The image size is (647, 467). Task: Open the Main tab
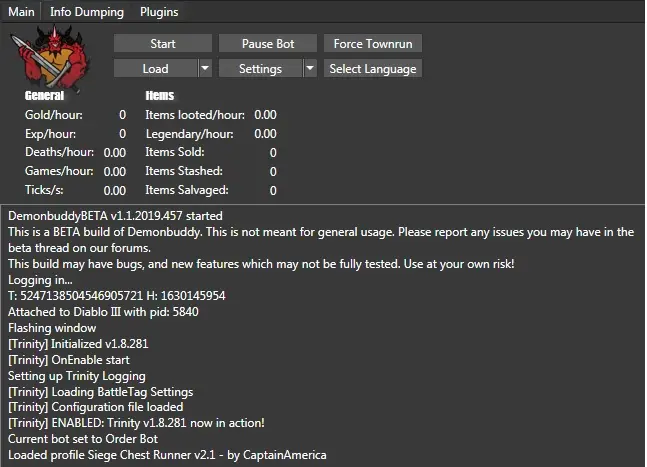click(21, 12)
